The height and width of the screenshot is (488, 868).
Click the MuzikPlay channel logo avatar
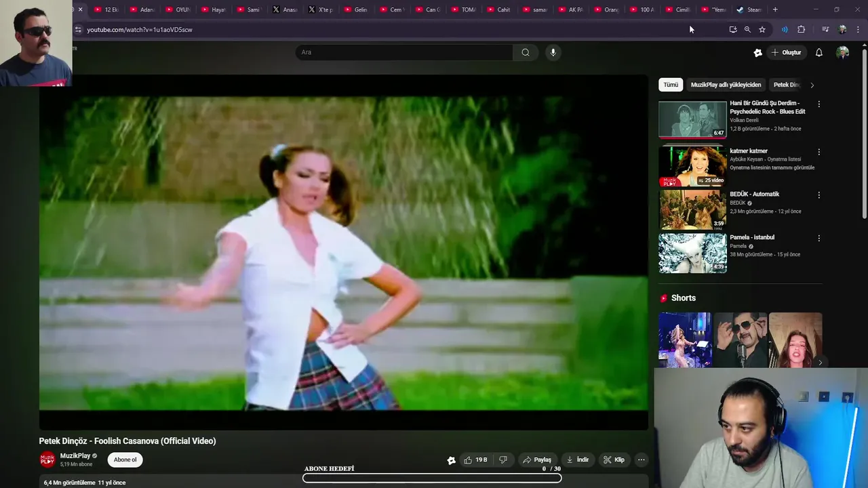coord(47,460)
